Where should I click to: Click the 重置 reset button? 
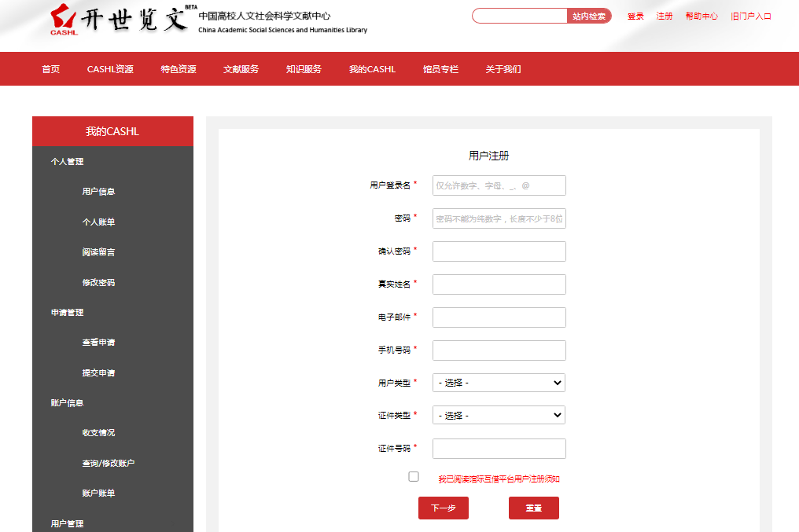pyautogui.click(x=533, y=508)
